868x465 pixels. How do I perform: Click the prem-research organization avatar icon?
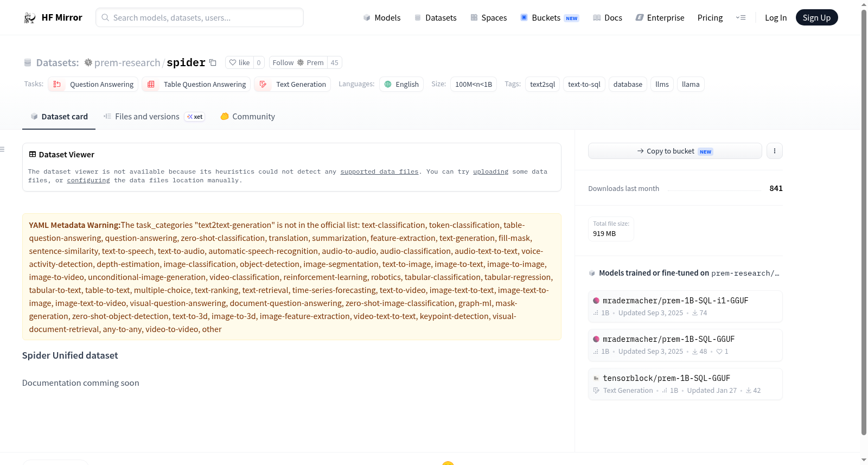tap(88, 62)
